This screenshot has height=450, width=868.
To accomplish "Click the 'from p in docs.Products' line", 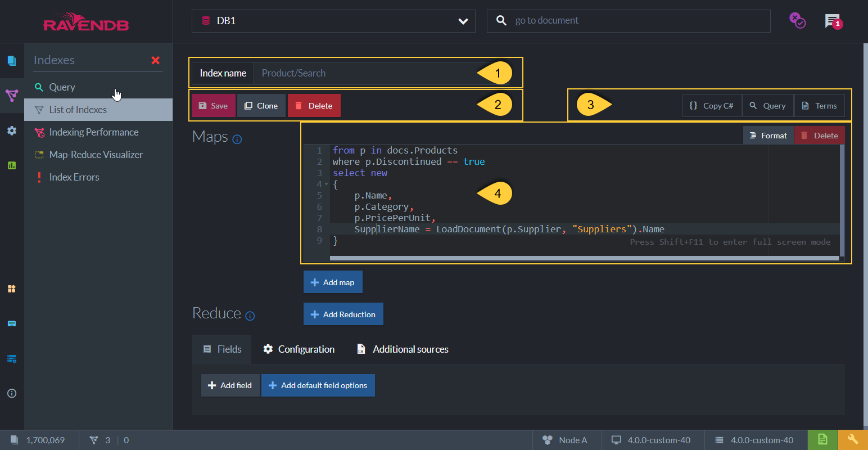I will tap(395, 150).
